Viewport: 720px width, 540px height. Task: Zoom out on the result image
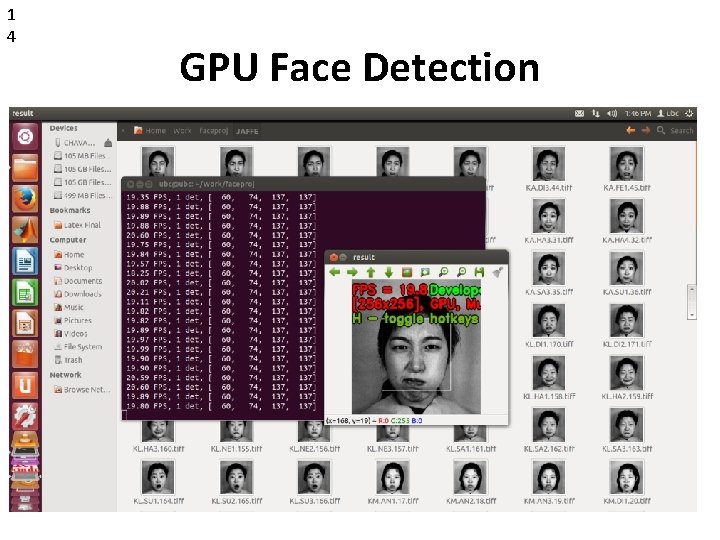[x=461, y=272]
